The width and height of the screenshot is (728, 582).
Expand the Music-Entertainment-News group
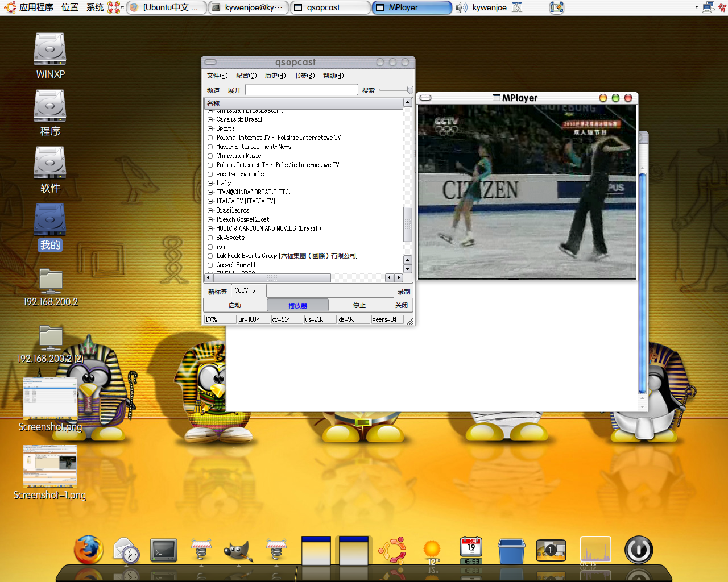(x=210, y=147)
